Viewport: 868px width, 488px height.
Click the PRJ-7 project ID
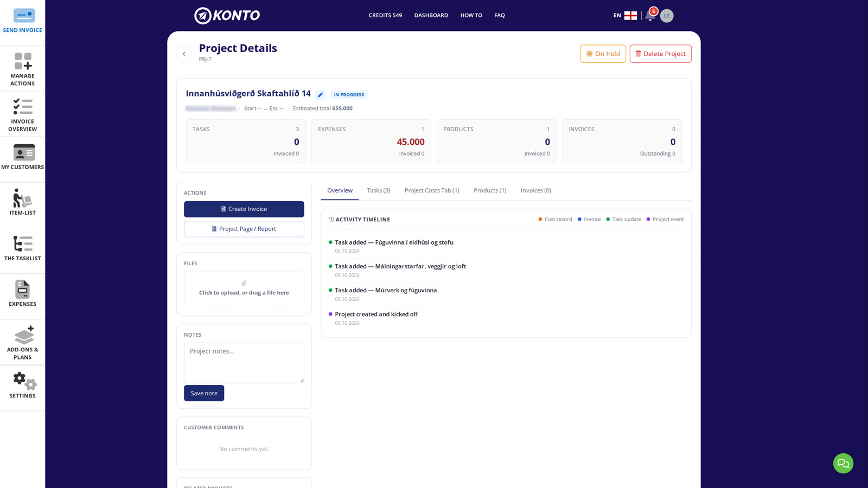tap(205, 59)
